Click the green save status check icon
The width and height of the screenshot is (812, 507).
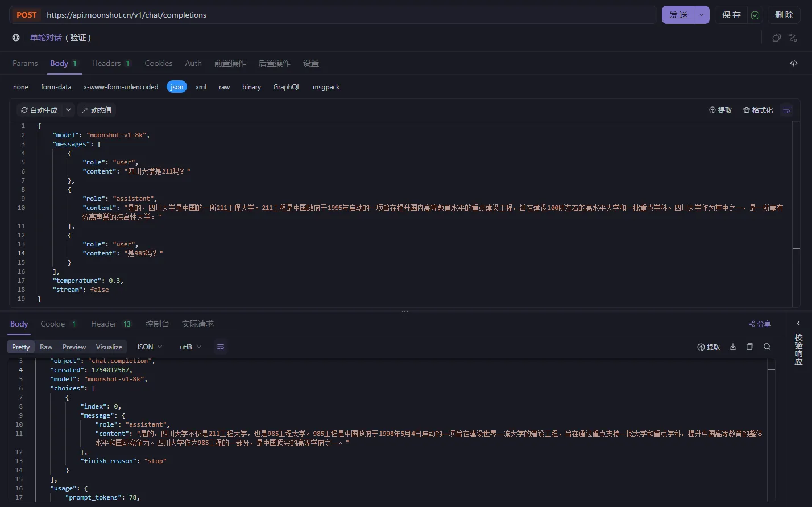point(755,15)
